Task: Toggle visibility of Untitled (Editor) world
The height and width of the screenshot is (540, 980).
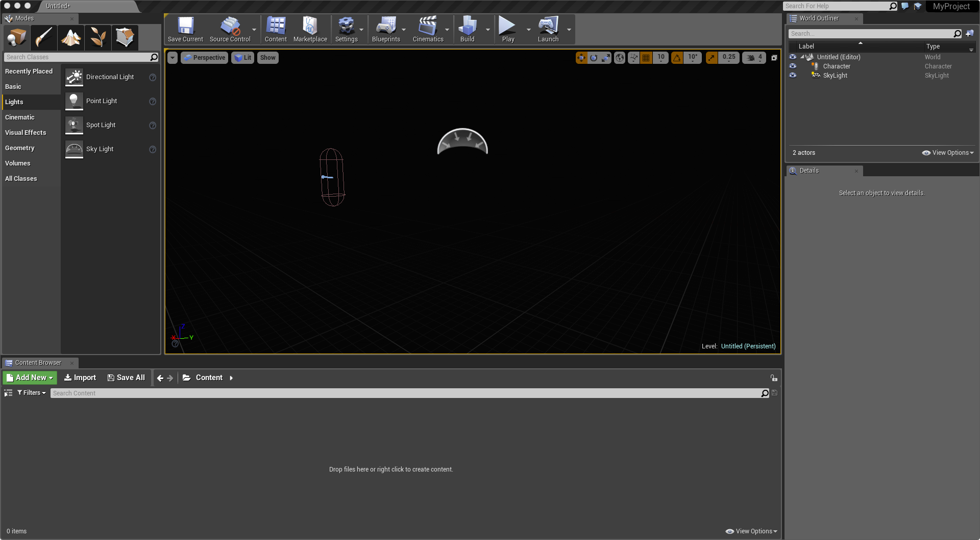Action: (793, 57)
